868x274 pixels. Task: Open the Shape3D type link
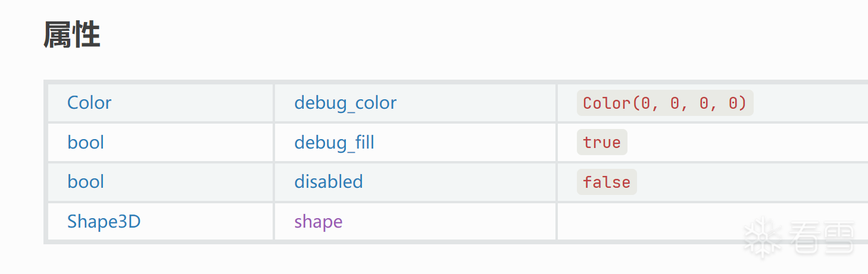click(x=104, y=222)
